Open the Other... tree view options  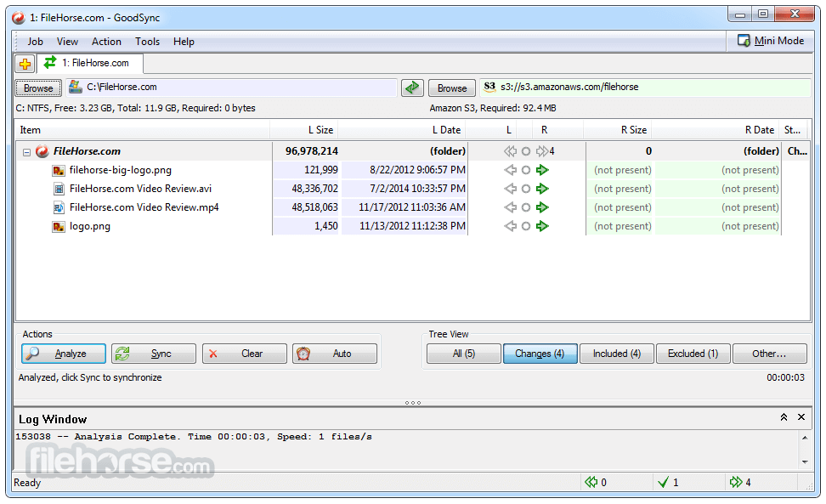click(x=768, y=354)
